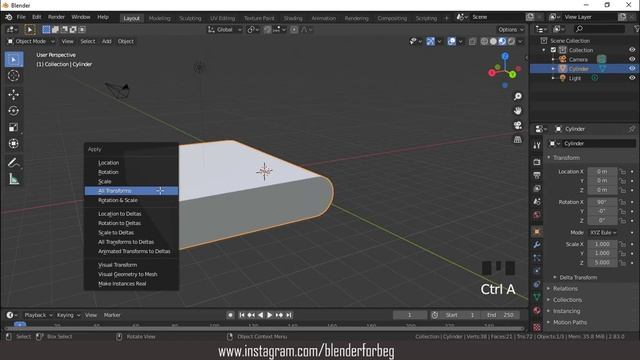The width and height of the screenshot is (640, 360).
Task: Expand the Instancing panel
Action: click(x=566, y=311)
